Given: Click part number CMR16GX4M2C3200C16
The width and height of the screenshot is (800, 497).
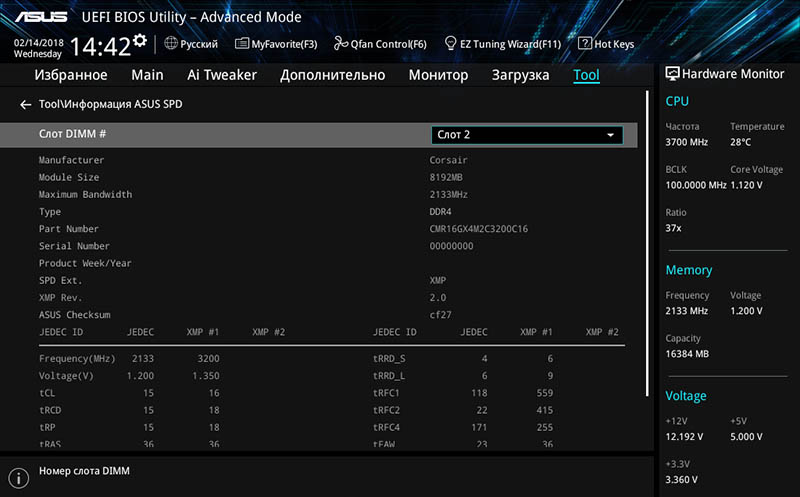Looking at the screenshot, I should click(x=479, y=229).
